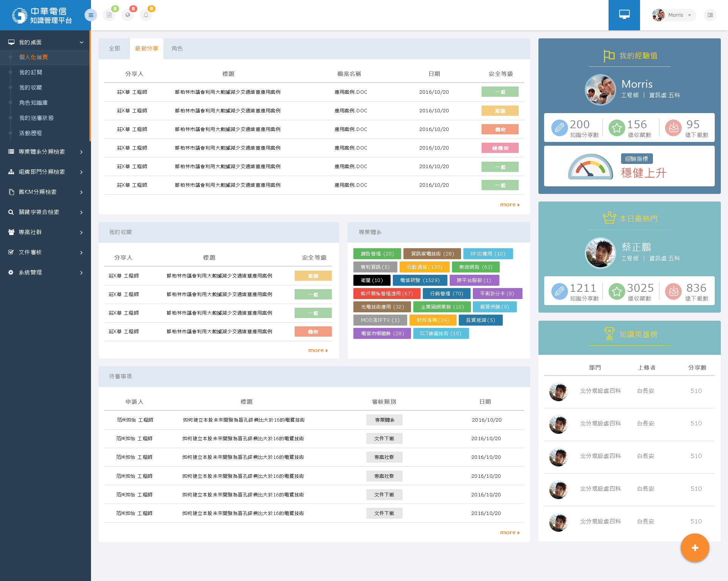Image resolution: width=728 pixels, height=581 pixels.
Task: Switch to the 全部 tab
Action: click(115, 49)
